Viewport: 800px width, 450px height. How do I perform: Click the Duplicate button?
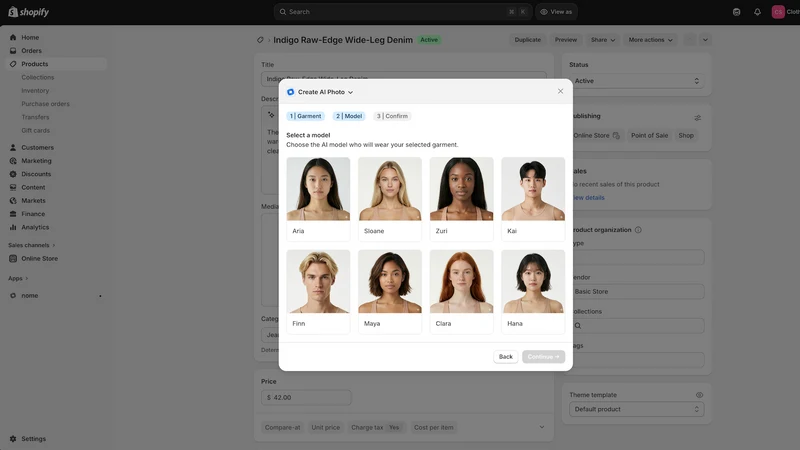coord(528,40)
